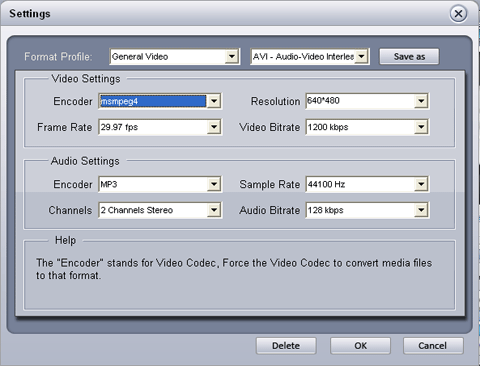This screenshot has width=480, height=366.
Task: Open the Frame Rate dropdown arrow
Action: pyautogui.click(x=214, y=127)
